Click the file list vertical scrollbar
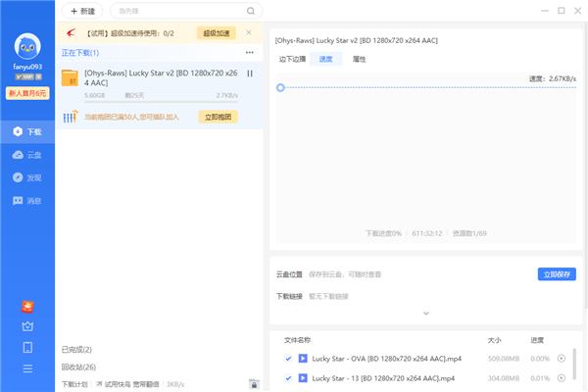Image resolution: width=588 pixels, height=392 pixels. pos(574,364)
